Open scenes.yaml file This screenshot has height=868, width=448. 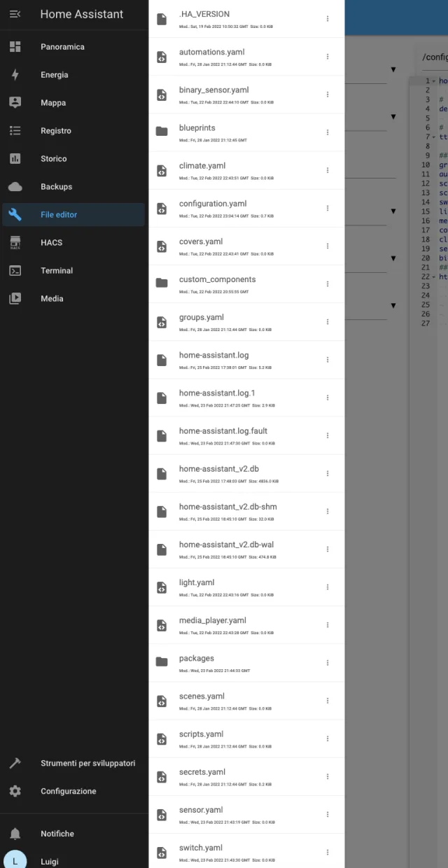click(x=246, y=699)
